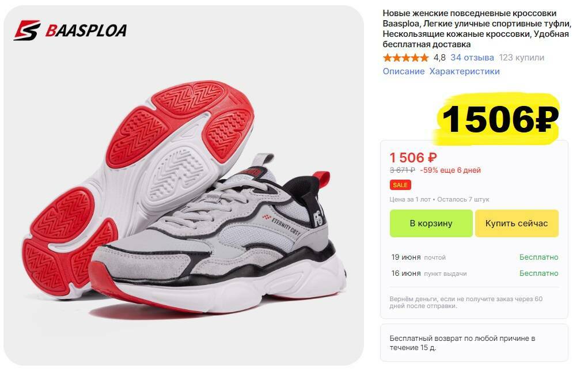Screen dimensions: 588x376
Task: Open the Характеристики link
Action: [464, 71]
